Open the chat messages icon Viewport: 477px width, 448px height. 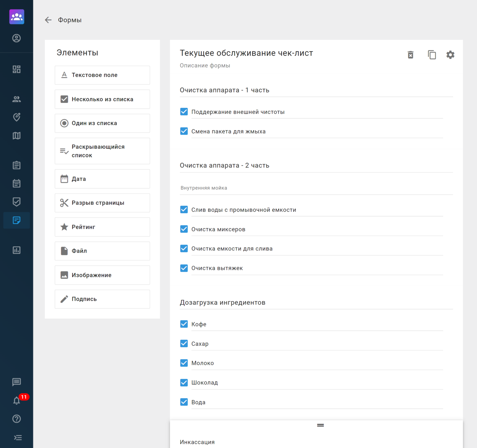(x=16, y=382)
